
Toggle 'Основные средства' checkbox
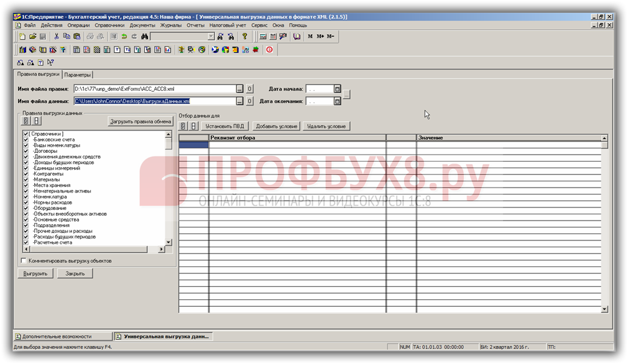point(26,220)
